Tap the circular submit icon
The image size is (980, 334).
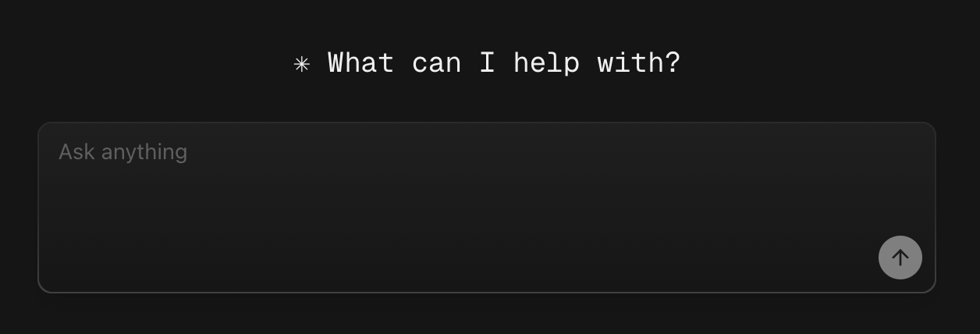click(x=900, y=258)
